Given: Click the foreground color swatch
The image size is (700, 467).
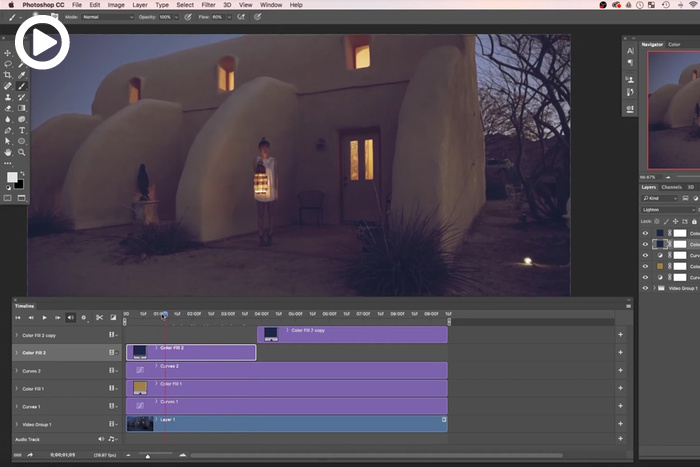Looking at the screenshot, I should [x=12, y=177].
